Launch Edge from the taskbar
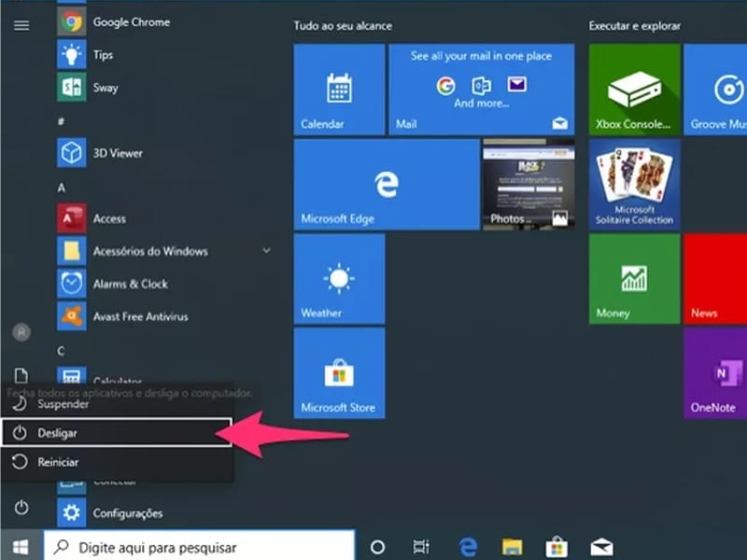 (468, 547)
